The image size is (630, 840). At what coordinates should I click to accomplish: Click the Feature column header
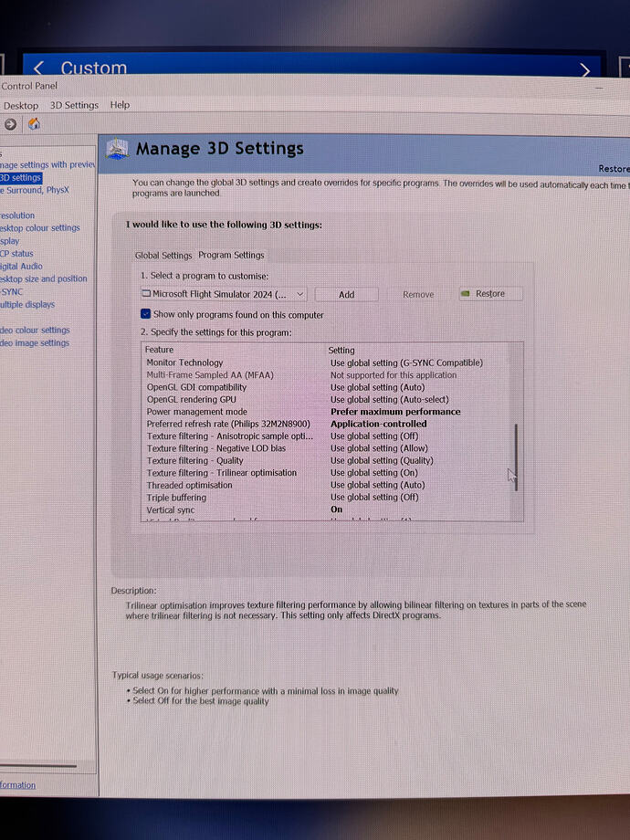[x=159, y=350]
